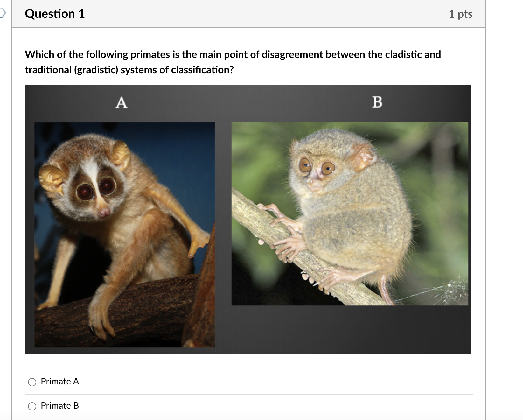Choose the 'Primate B' answer label text
Viewport: 523px width, 420px height.
tap(60, 405)
